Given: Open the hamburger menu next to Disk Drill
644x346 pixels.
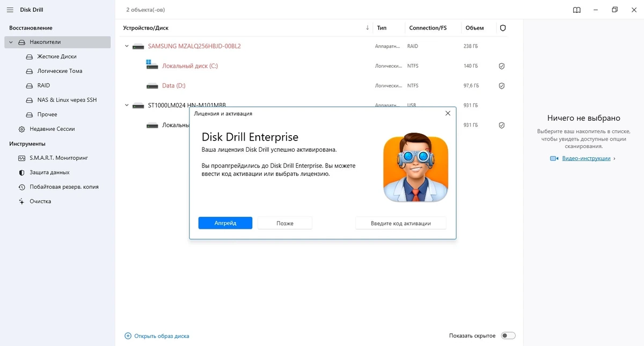Looking at the screenshot, I should coord(10,10).
